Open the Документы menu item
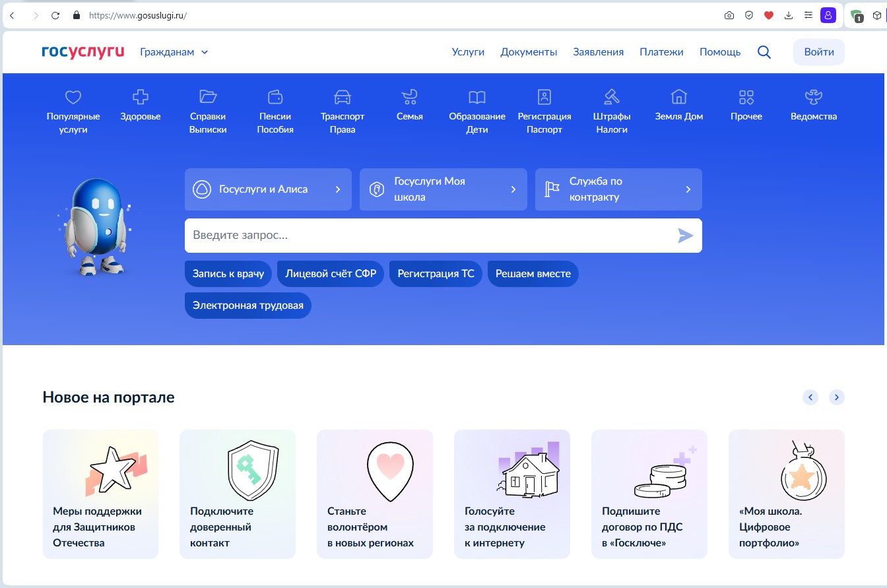This screenshot has height=588, width=887. coord(529,52)
